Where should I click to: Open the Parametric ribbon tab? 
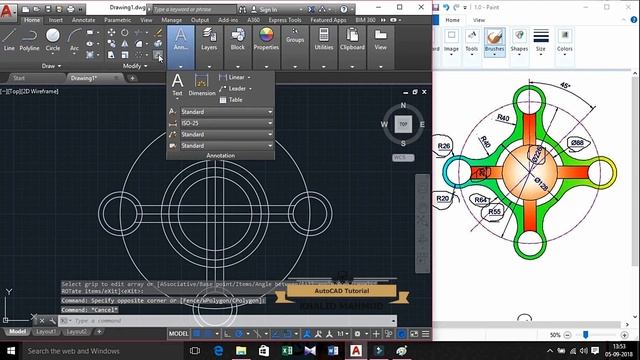[118, 20]
